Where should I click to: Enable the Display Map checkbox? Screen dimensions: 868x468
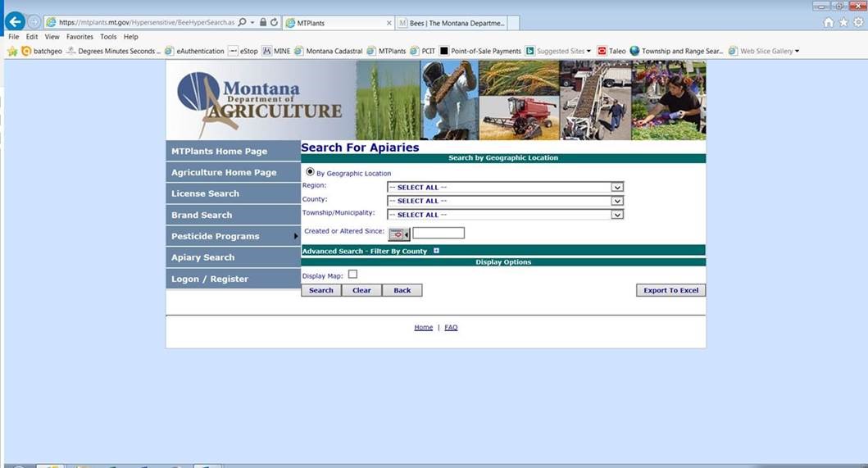[353, 275]
